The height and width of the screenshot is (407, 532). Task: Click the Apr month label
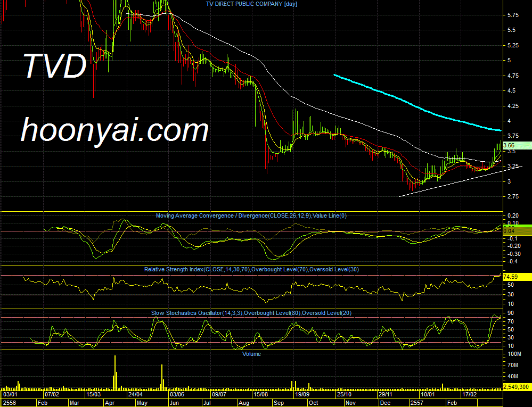coord(110,403)
